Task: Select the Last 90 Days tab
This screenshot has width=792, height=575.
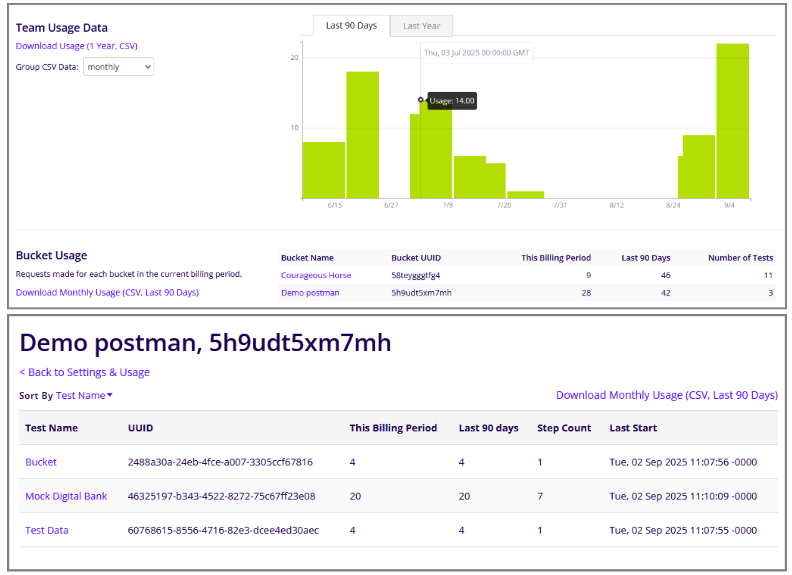Action: [351, 26]
